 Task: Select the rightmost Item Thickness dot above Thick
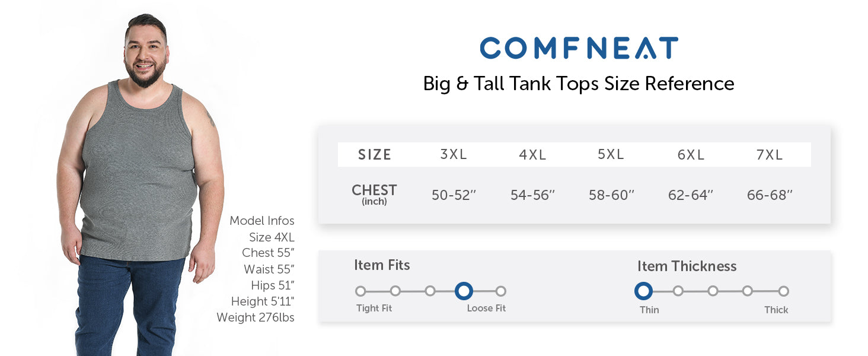(x=784, y=291)
